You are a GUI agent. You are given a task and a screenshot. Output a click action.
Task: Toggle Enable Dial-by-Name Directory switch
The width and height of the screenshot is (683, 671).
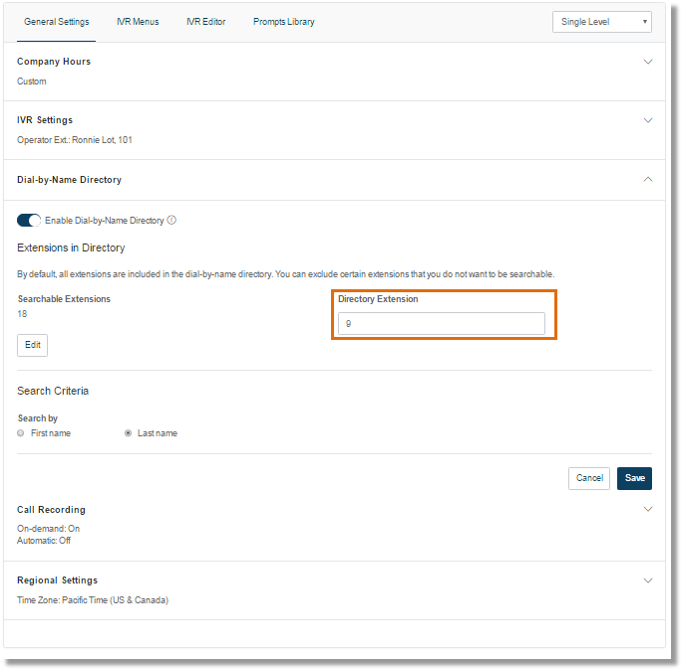(29, 220)
